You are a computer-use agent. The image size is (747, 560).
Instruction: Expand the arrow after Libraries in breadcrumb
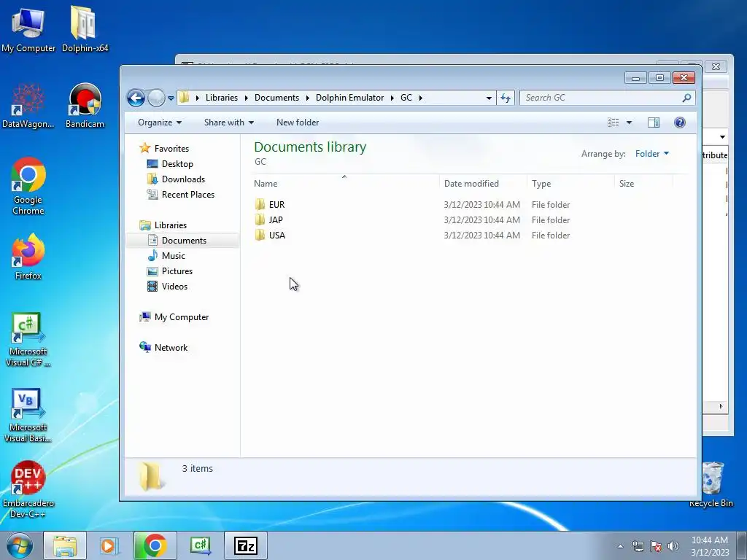point(247,98)
